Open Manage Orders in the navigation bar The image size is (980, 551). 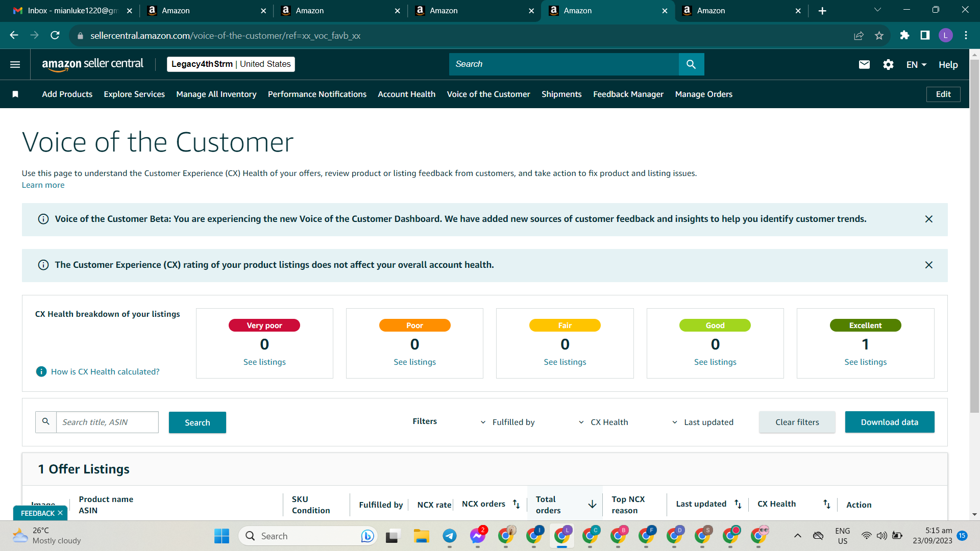pyautogui.click(x=703, y=94)
